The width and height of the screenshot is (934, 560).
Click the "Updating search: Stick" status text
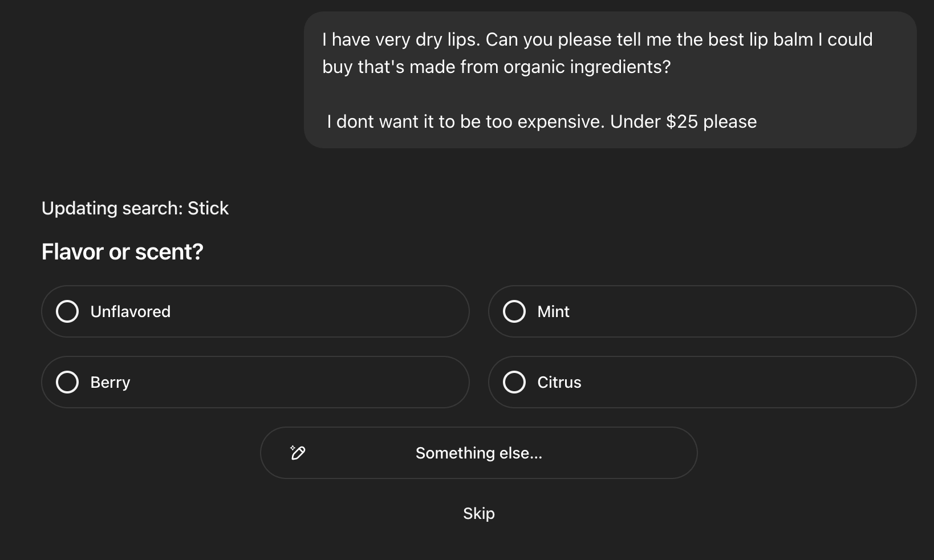135,208
